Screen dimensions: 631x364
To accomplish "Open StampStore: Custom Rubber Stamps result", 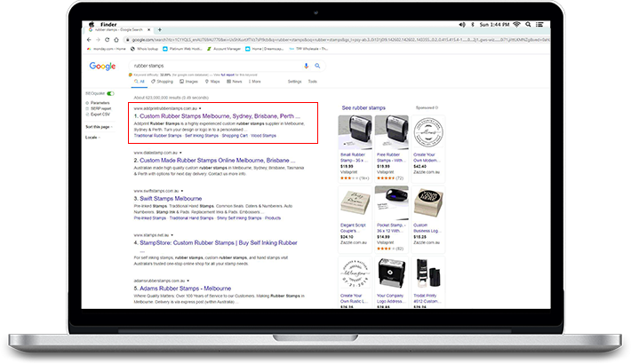I will click(x=219, y=243).
